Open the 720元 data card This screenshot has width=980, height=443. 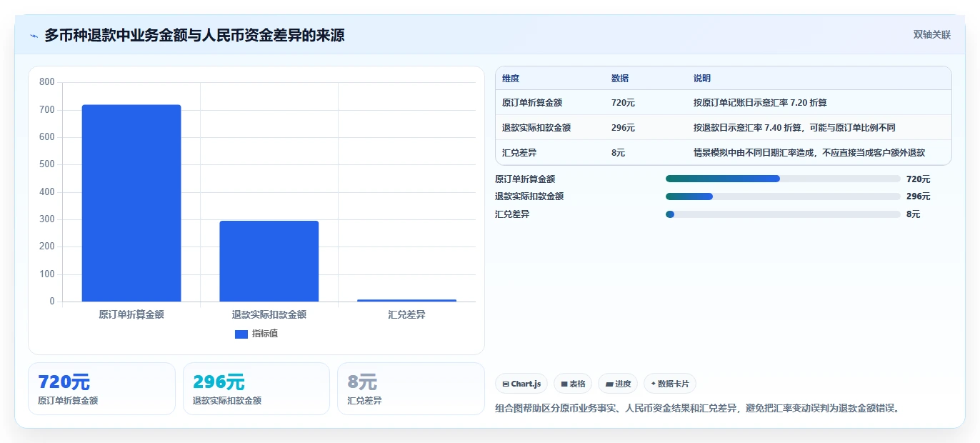(x=101, y=389)
